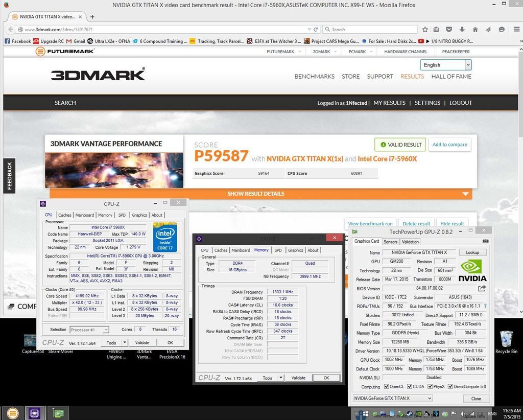523x420 pixels.
Task: Click the MY RESULTS link
Action: 389,103
